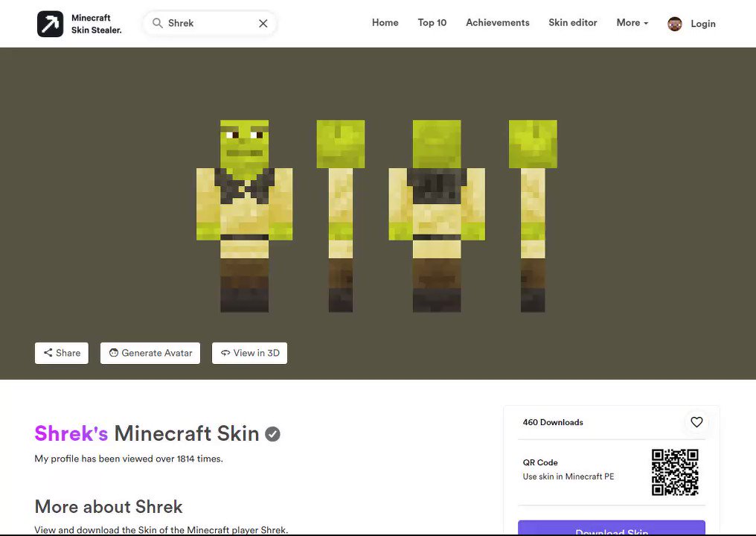756x536 pixels.
Task: Focus the search field containing Shrek
Action: coord(210,23)
